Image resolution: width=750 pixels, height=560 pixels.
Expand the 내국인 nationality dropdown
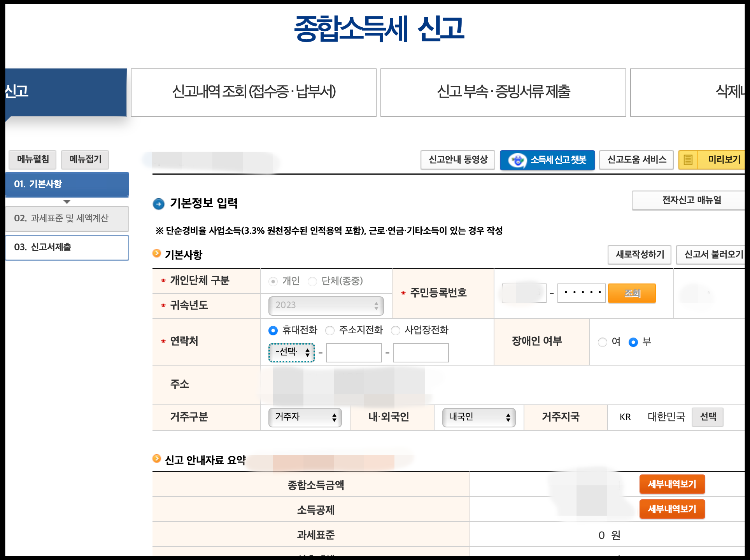479,418
